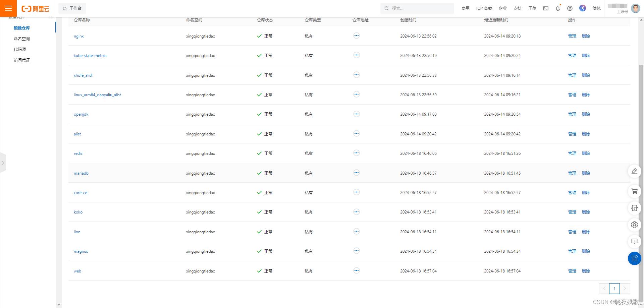Show repository address for mariadb
Viewport: 644px width, 308px height.
(356, 173)
